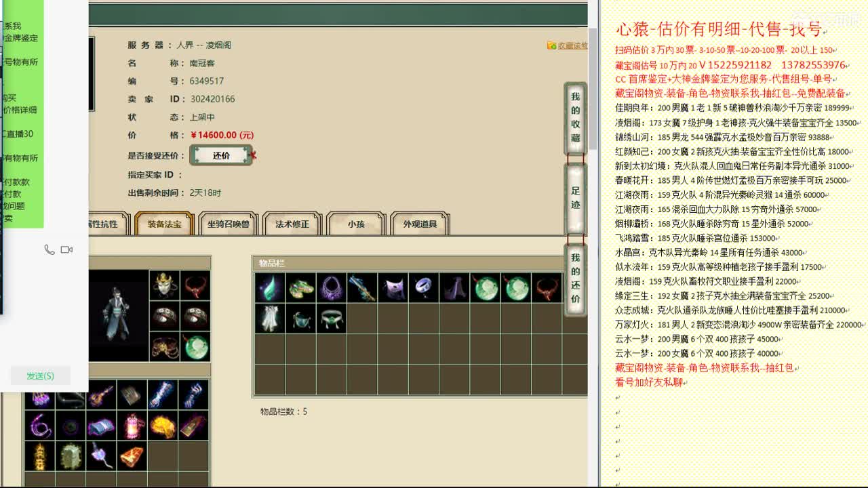Open the 我的收藏 side tab
This screenshot has width=868, height=488.
pos(575,118)
